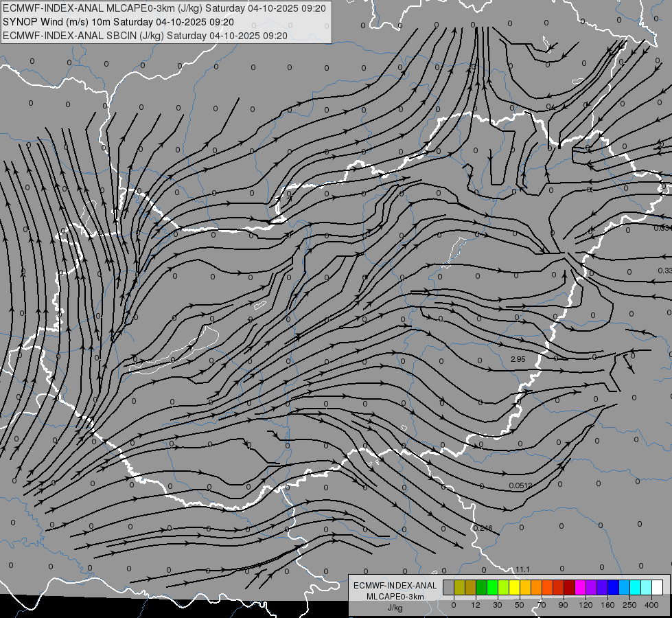Click the 'SYNOP Wind (m/s) 10m' title line
Image resolution: width=672 pixels, height=618 pixels.
(x=118, y=22)
